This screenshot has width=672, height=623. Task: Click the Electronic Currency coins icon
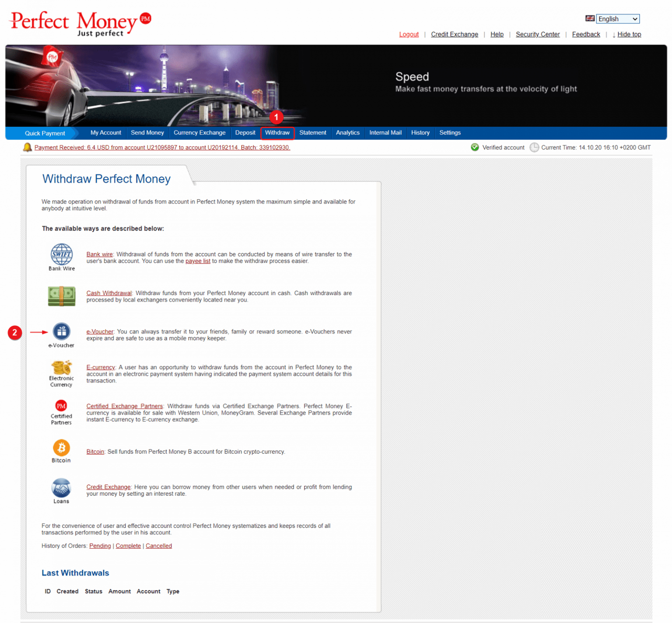61,367
